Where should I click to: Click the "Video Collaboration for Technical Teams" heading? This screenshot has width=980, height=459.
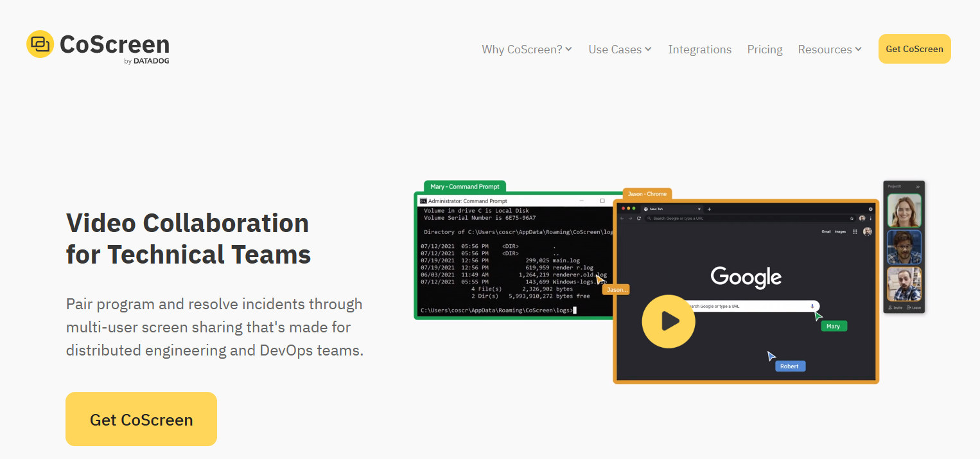point(188,239)
